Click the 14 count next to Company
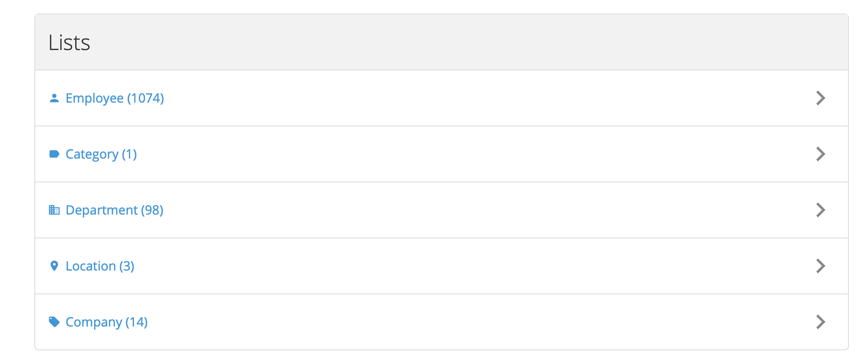The image size is (868, 363). 137,322
